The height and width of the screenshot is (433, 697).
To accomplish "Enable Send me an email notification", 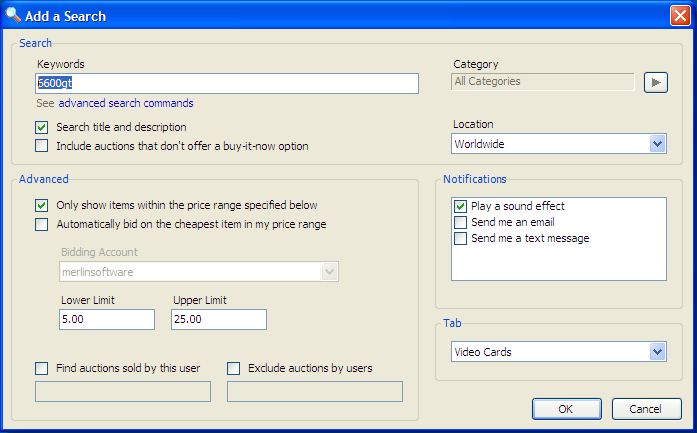I will pos(461,222).
